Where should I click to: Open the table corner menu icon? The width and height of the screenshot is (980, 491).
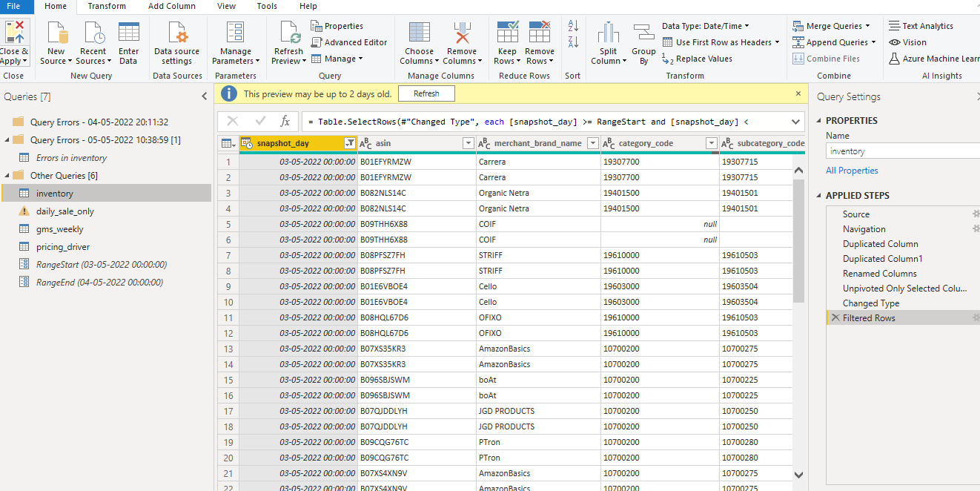pos(228,143)
